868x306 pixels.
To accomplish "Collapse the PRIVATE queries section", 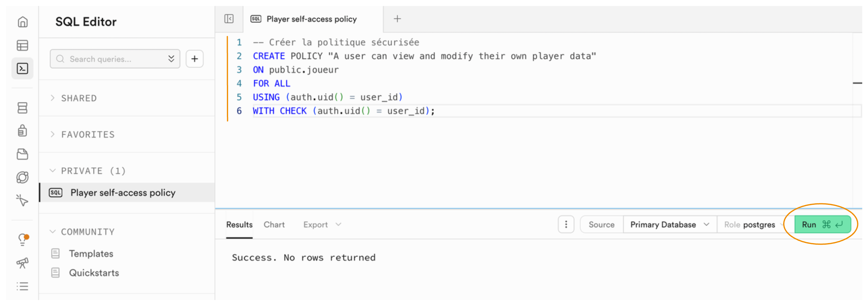I will pos(93,171).
